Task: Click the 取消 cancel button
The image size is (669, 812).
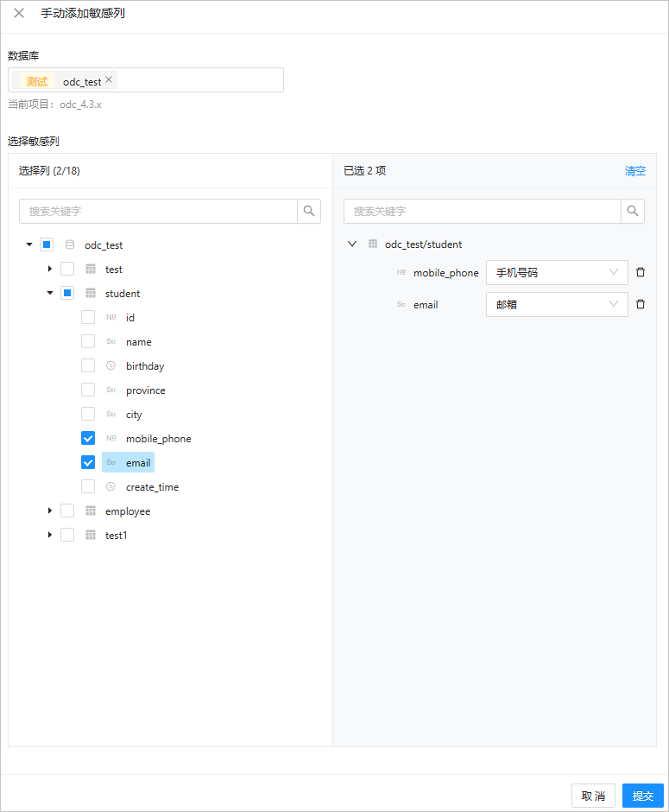Action: 593,796
